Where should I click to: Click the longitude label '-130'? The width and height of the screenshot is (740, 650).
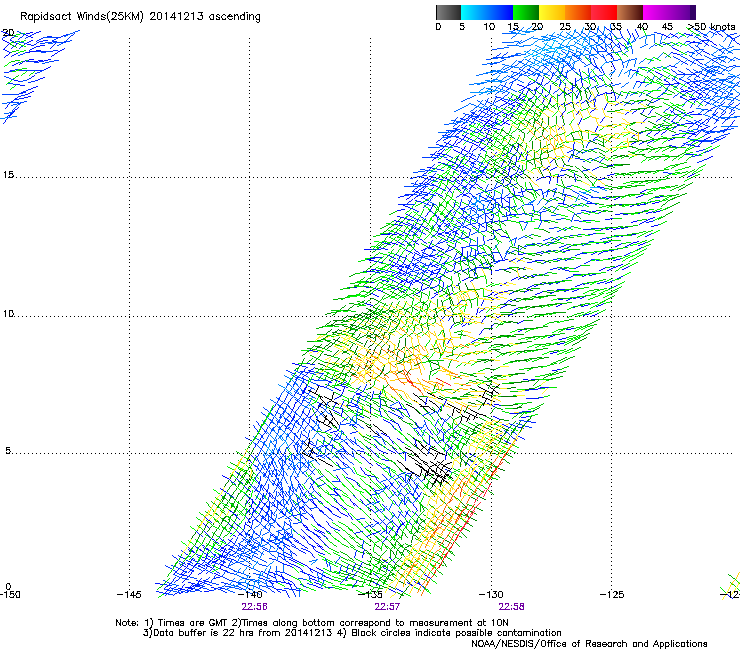tap(491, 594)
